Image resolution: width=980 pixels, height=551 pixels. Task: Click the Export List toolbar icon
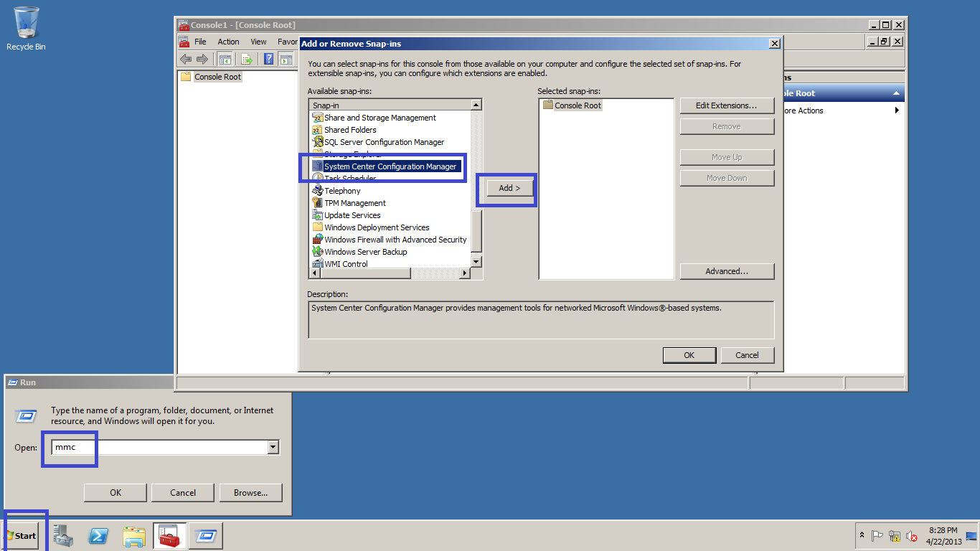248,59
